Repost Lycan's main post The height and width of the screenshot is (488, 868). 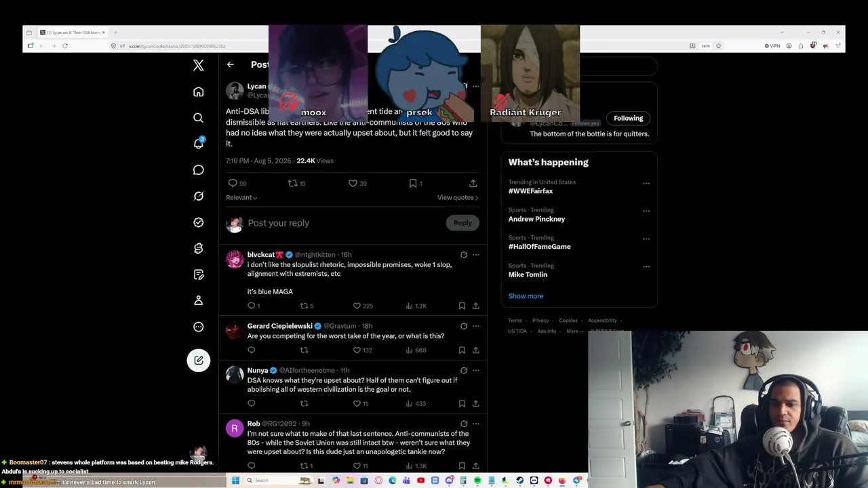tap(297, 183)
